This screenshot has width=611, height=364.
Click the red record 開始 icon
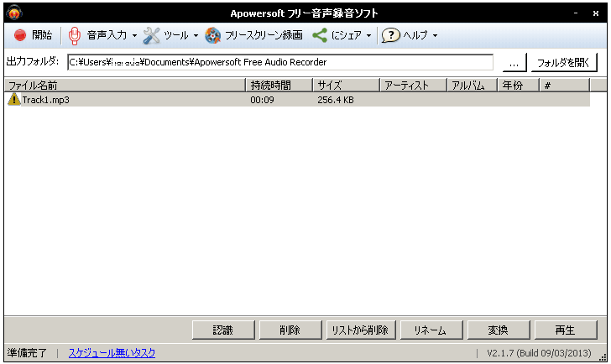click(x=20, y=35)
